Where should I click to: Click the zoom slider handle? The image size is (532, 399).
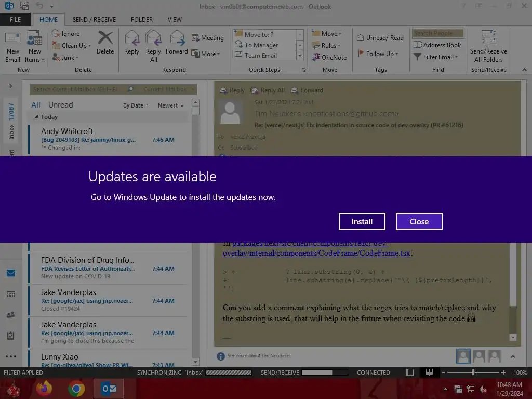pyautogui.click(x=473, y=373)
